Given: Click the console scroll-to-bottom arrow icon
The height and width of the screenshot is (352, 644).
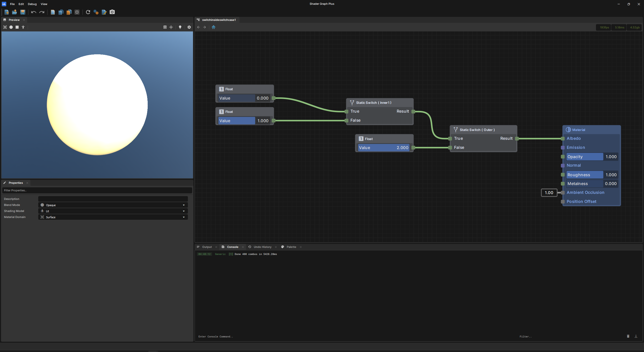Looking at the screenshot, I should pos(636,336).
